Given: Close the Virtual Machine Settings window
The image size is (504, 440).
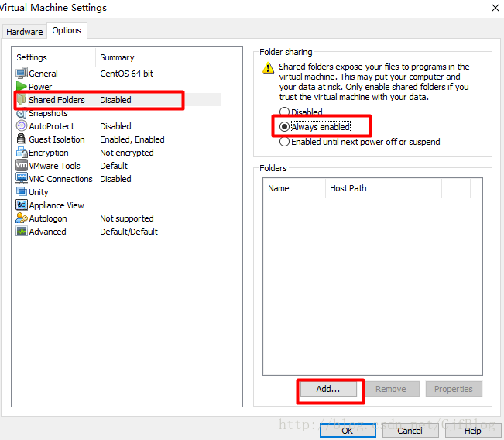Looking at the screenshot, I should tap(495, 8).
